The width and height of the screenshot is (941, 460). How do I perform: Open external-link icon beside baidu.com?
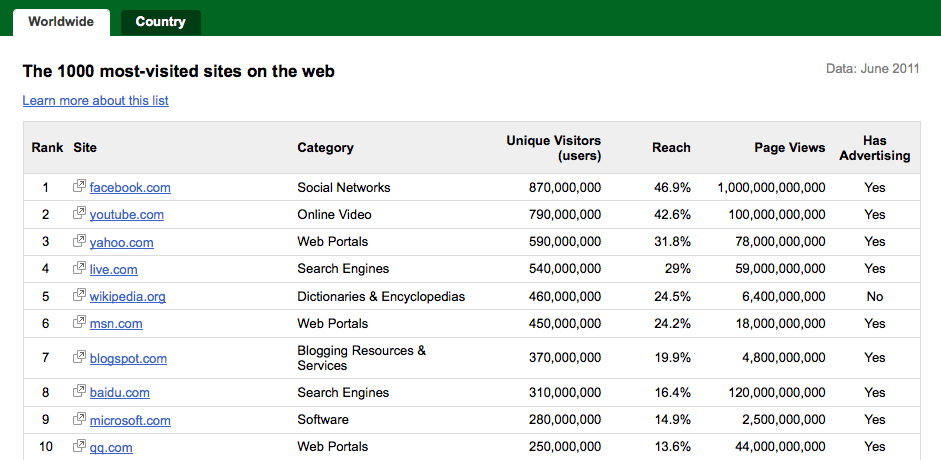(79, 392)
